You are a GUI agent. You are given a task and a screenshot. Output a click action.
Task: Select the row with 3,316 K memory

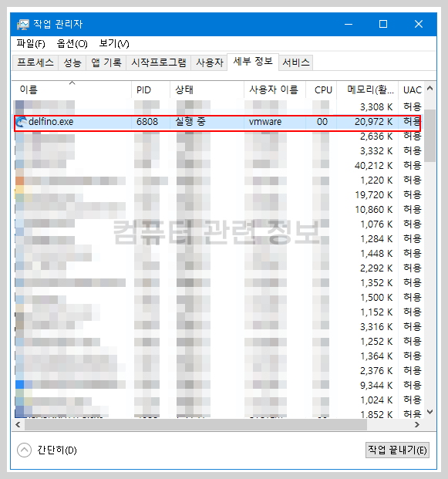(x=217, y=327)
